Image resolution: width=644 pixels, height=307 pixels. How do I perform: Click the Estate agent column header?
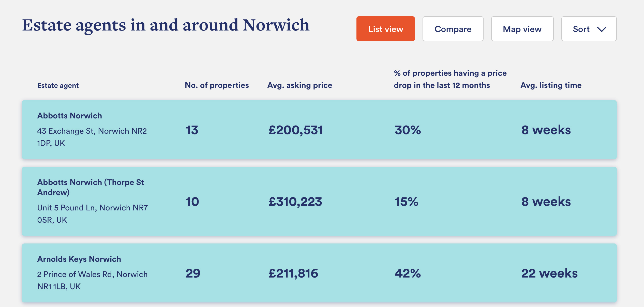pos(58,85)
